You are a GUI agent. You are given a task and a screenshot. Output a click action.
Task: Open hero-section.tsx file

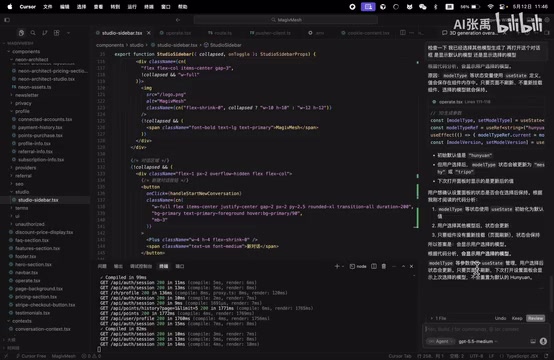coord(33,264)
